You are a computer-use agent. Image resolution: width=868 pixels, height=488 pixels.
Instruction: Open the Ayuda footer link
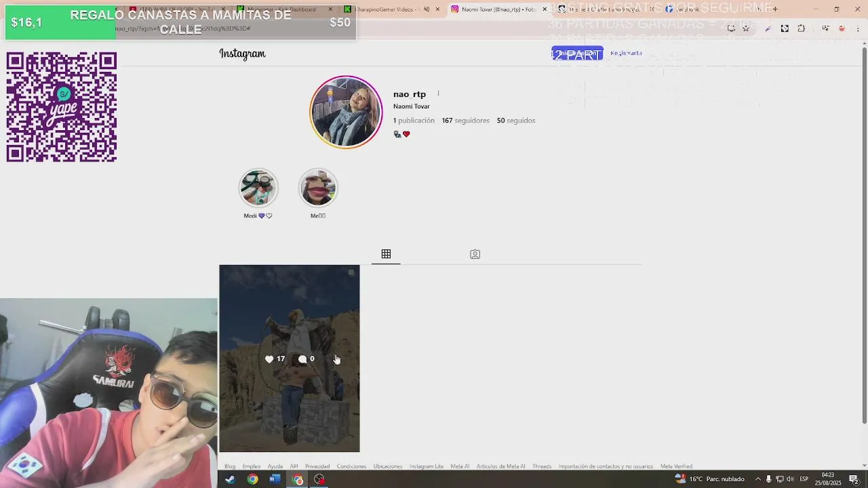(275, 466)
